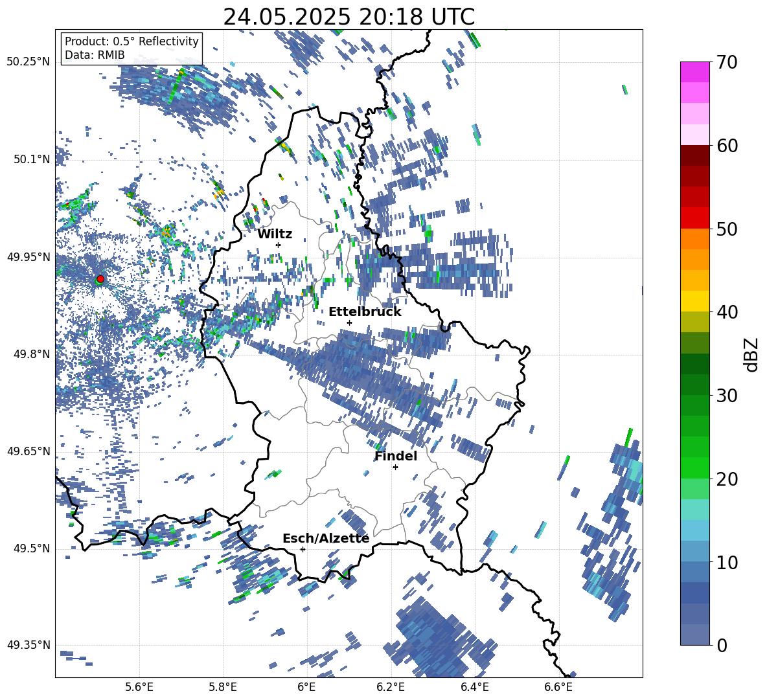Click the 6.2°E longitude label
Screen dimensions: 767x700
pyautogui.click(x=391, y=687)
